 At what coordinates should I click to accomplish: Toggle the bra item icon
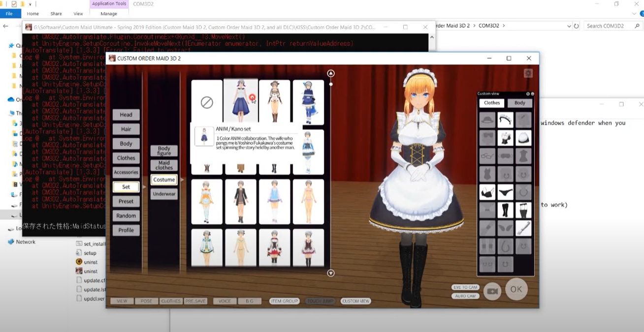pos(487,192)
